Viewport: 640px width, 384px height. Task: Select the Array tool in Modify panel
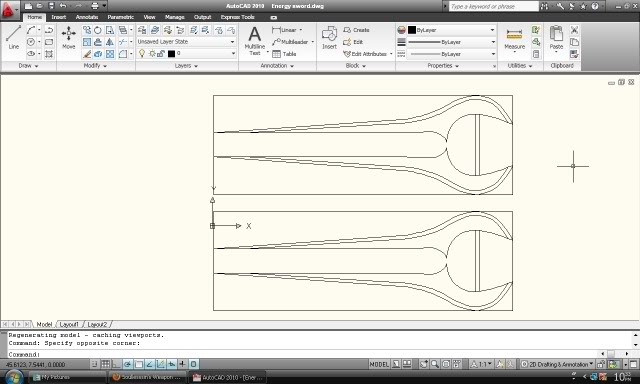[x=110, y=53]
